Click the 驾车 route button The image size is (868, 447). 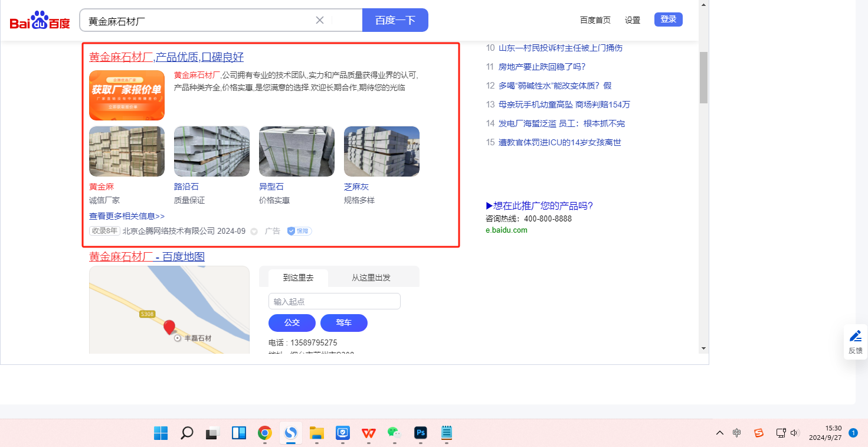tap(344, 323)
